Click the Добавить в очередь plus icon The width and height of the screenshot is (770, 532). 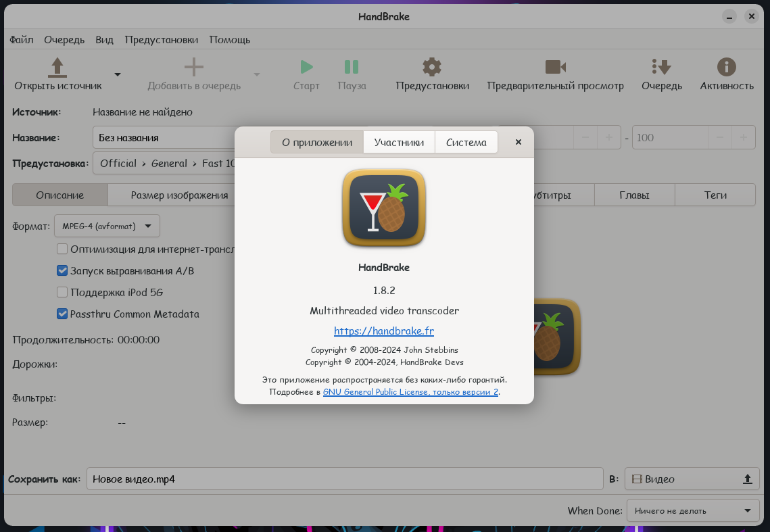click(193, 68)
